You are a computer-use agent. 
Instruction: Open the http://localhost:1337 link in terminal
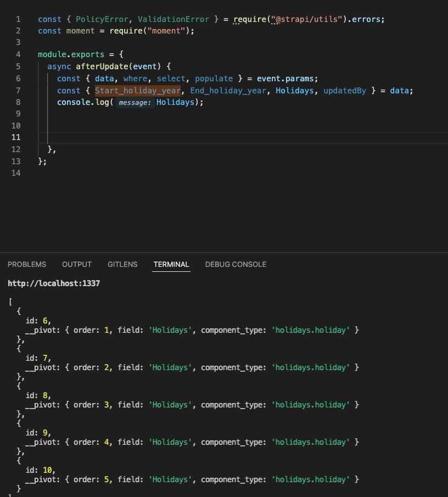[x=54, y=283]
